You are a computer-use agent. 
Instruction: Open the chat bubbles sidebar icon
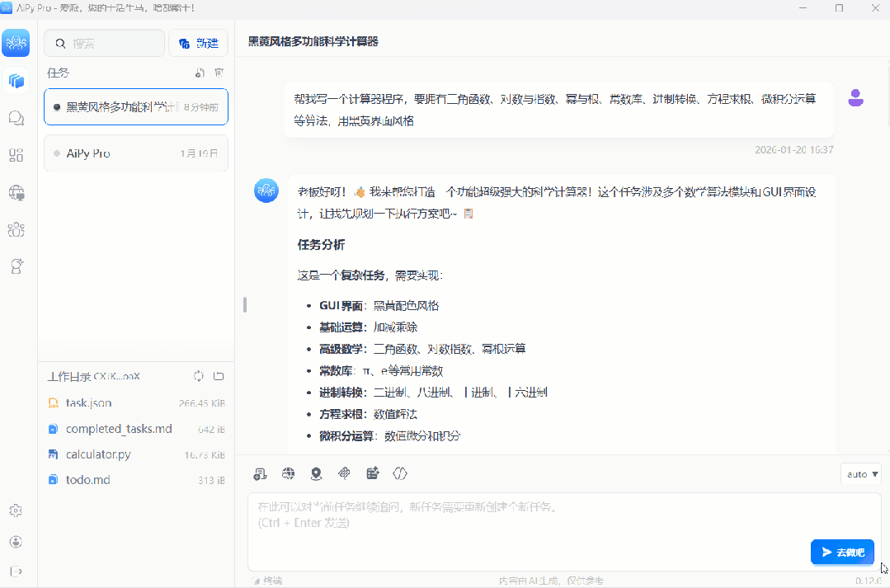[16, 118]
